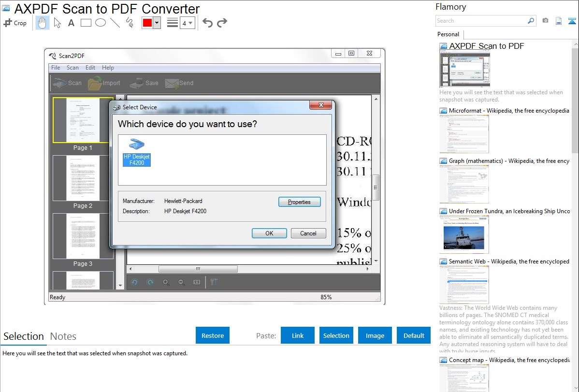Open Graph (mathematics) snapshot title

click(x=509, y=161)
